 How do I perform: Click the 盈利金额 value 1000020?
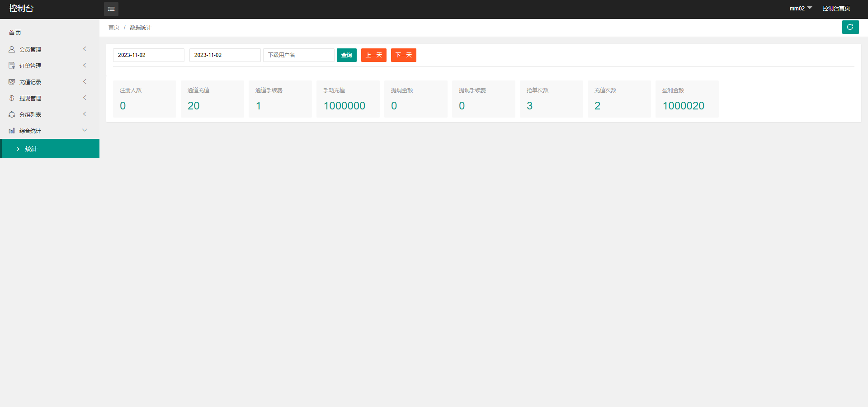pos(684,106)
